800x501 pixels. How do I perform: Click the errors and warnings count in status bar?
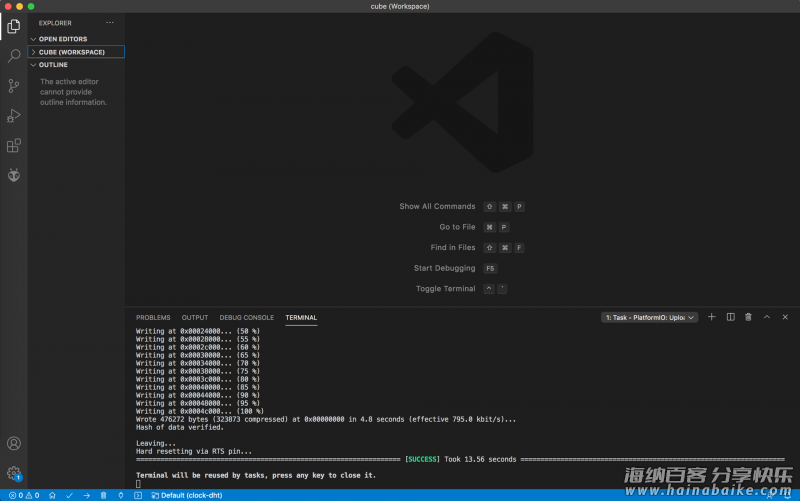[24, 495]
